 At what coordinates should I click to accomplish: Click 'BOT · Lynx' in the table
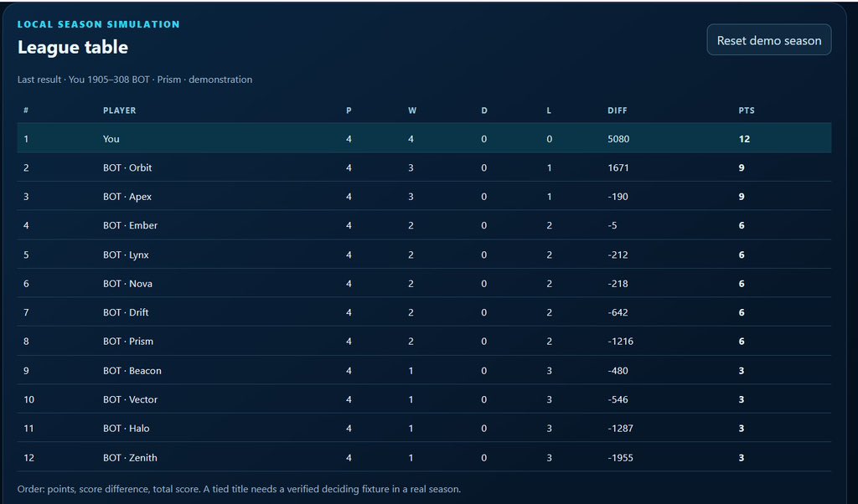[x=126, y=255]
